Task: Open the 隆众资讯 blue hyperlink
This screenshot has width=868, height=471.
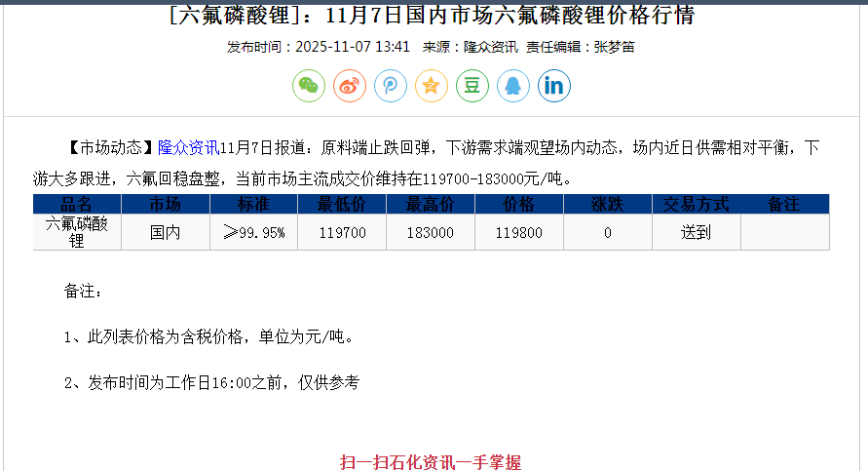Action: 188,147
